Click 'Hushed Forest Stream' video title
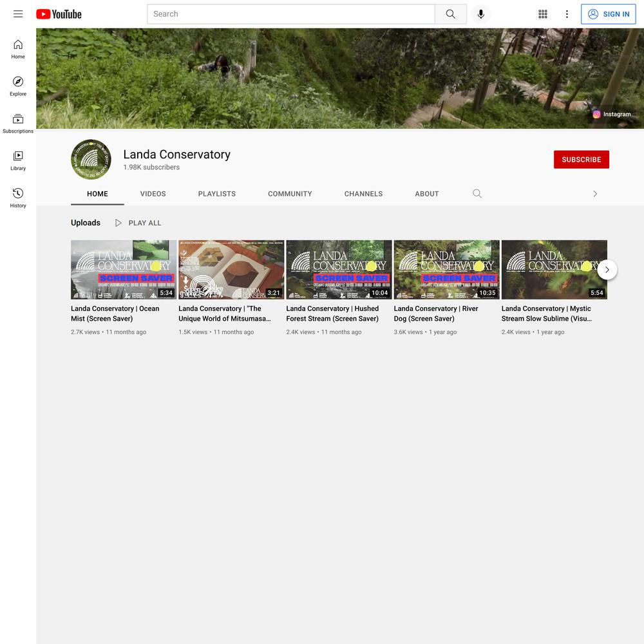Viewport: 644px width, 644px height. click(x=332, y=314)
